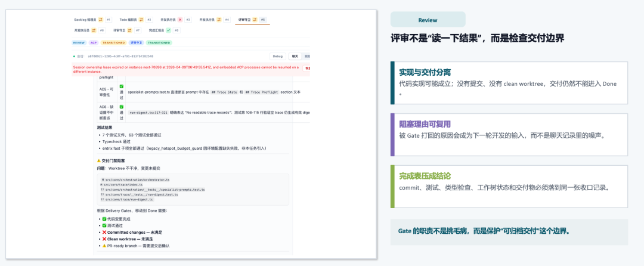Click the AC6 - 缺证据不中断委派 cell

click(107, 112)
